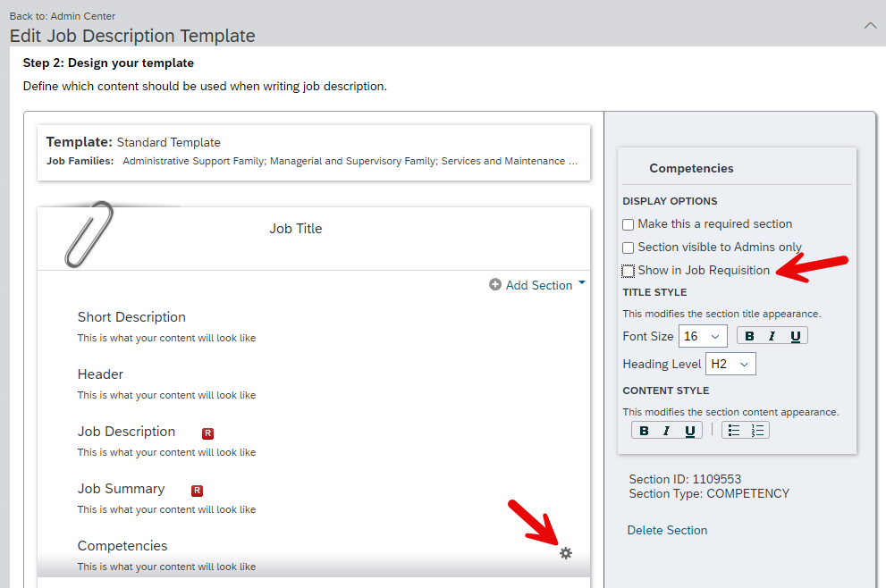Toggle italic for title style
Screen dimensions: 886x588
coord(772,336)
